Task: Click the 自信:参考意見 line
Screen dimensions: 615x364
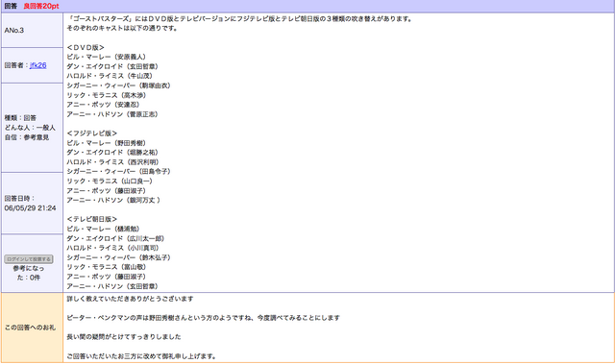Action: 27,137
